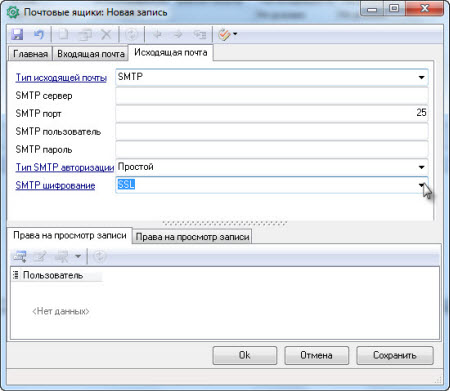Click the Отмена button
This screenshot has height=391, width=450.
coord(316,355)
